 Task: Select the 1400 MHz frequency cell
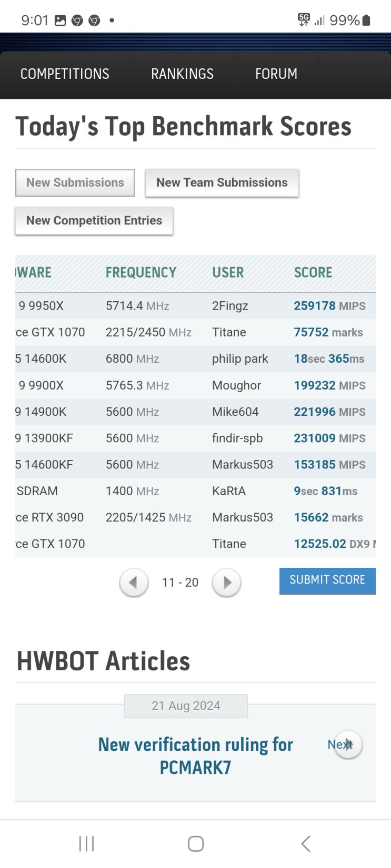point(132,491)
